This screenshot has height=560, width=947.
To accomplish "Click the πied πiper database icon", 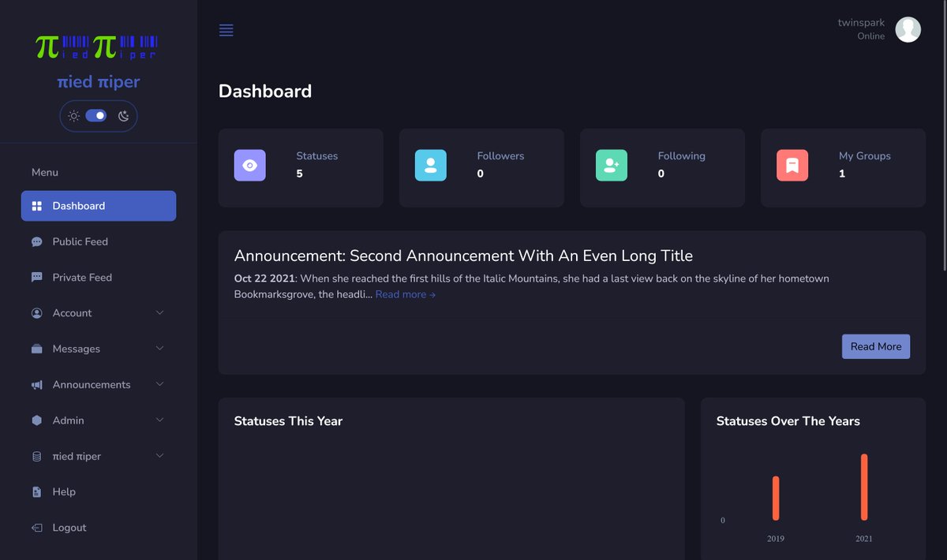I will click(x=36, y=456).
